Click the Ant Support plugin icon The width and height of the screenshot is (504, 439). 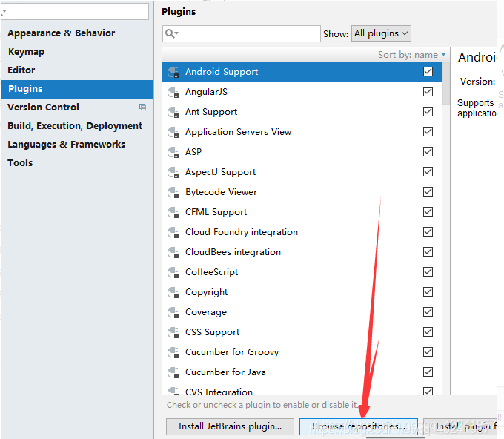[173, 112]
